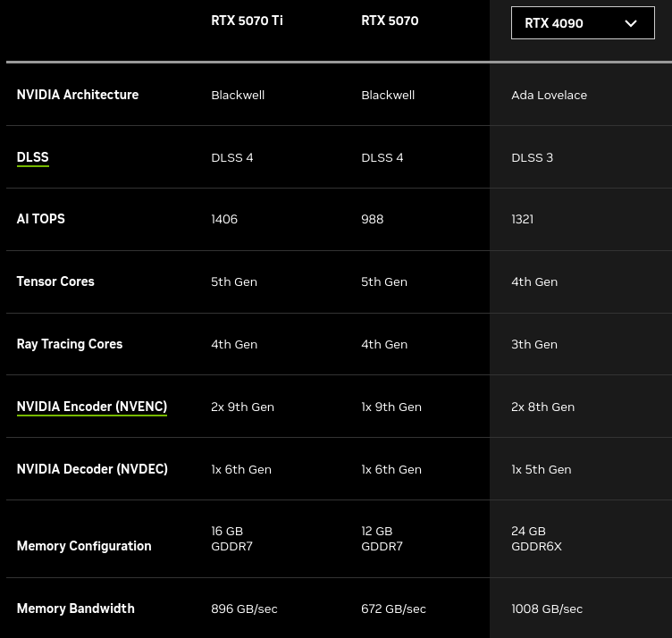Image resolution: width=672 pixels, height=638 pixels.
Task: Click the NVIDIA Decoder (NVDEC) row label
Action: click(92, 469)
